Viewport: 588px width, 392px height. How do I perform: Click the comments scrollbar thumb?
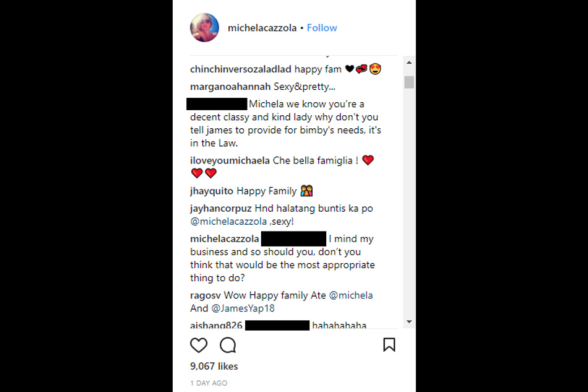coord(409,82)
